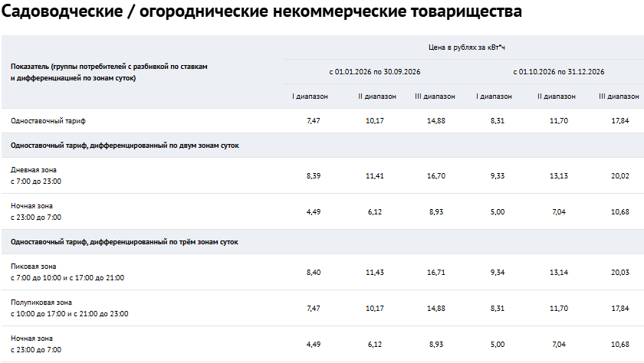The image size is (644, 363).
Task: Click the value 16,70 cell
Action: pos(435,176)
